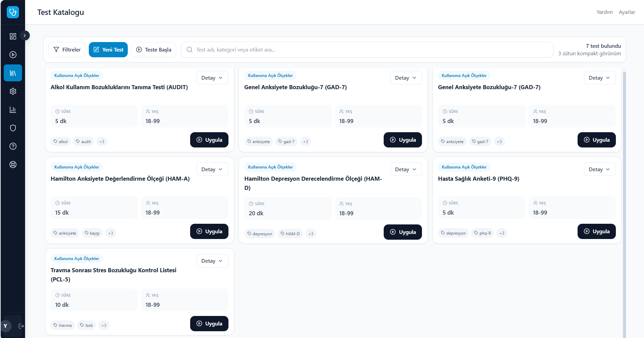Click the logout icon at sidebar bottom
644x338 pixels.
pyautogui.click(x=21, y=326)
